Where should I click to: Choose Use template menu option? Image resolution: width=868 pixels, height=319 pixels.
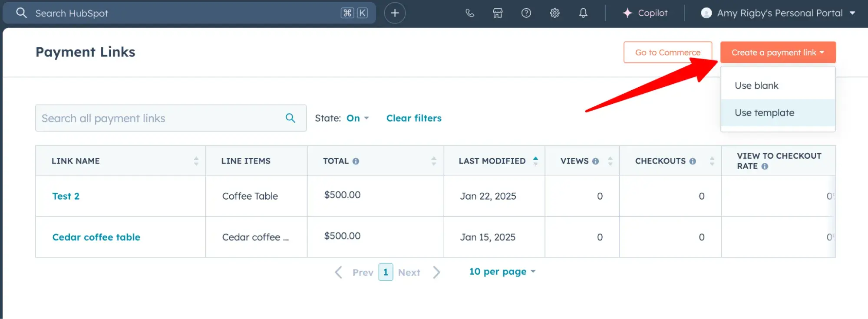(764, 113)
